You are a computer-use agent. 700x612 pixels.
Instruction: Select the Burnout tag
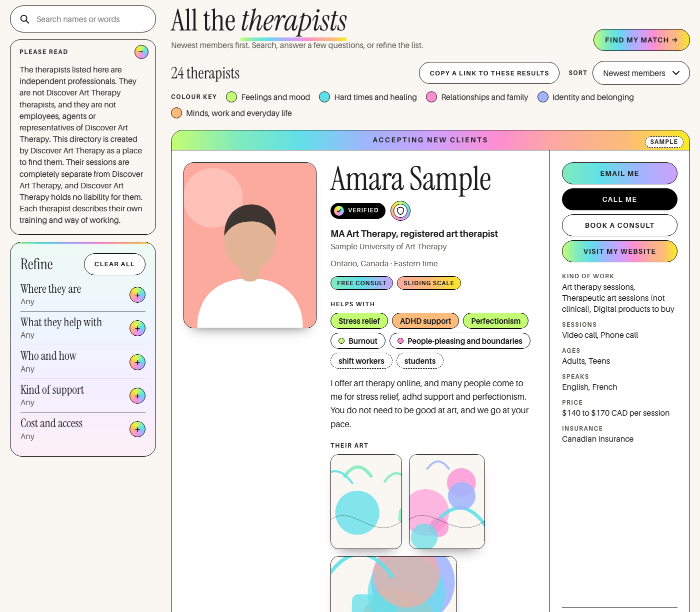tap(358, 341)
